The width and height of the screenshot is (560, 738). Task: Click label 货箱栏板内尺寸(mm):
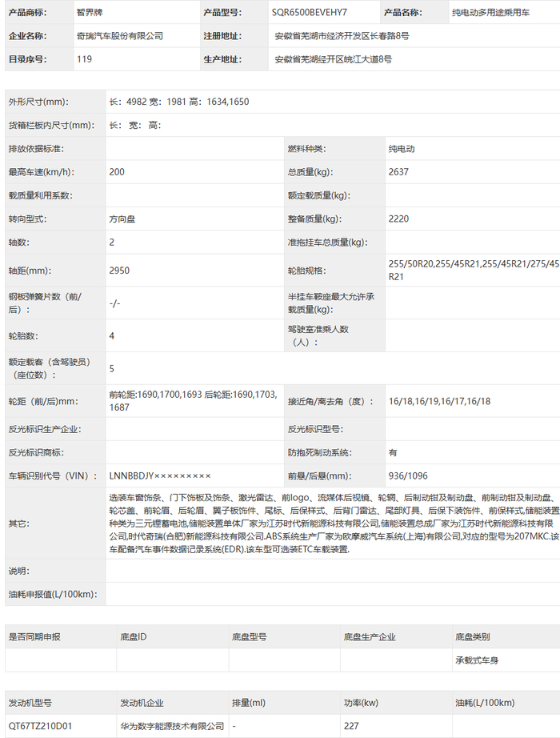[52, 125]
